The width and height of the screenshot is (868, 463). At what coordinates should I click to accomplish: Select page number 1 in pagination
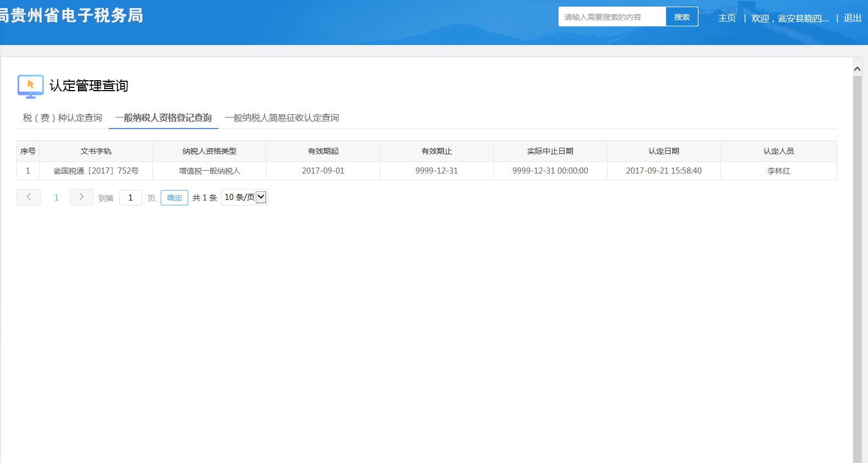pos(56,198)
